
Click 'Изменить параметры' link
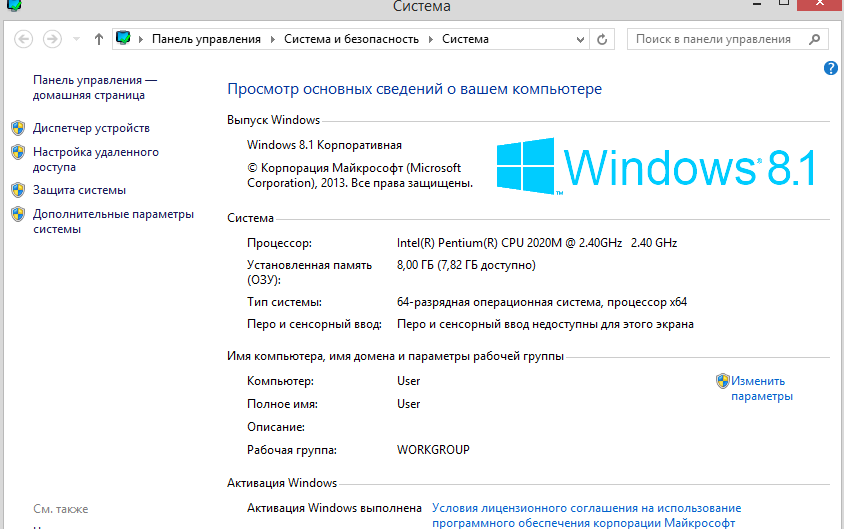point(762,389)
